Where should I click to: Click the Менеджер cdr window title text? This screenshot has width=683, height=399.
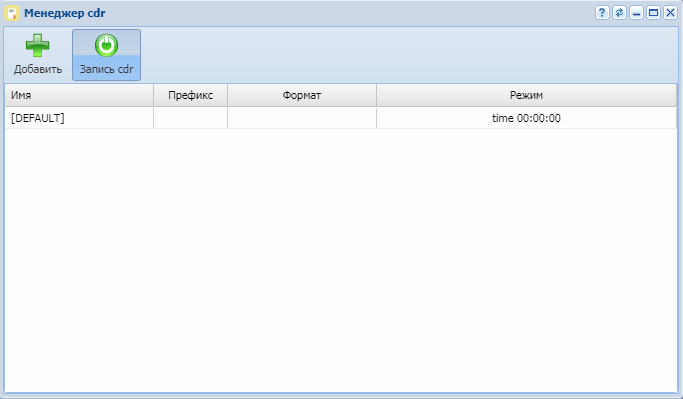(64, 13)
